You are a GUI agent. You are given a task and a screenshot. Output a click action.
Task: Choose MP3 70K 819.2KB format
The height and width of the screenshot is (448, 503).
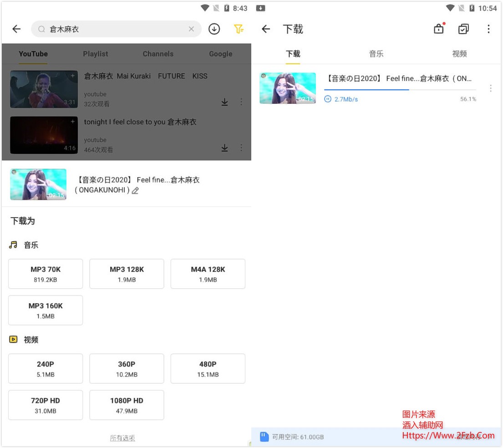click(46, 274)
